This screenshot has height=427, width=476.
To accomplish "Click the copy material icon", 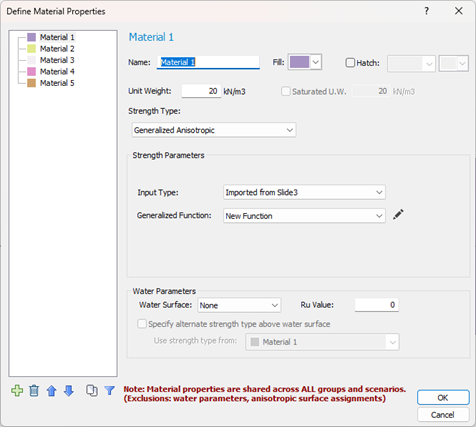I will click(92, 390).
